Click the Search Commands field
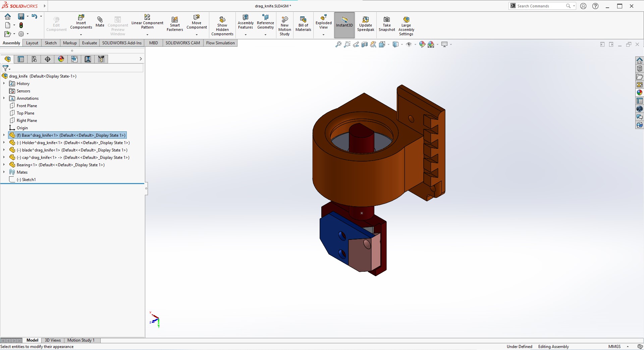This screenshot has height=350, width=644. [x=540, y=6]
